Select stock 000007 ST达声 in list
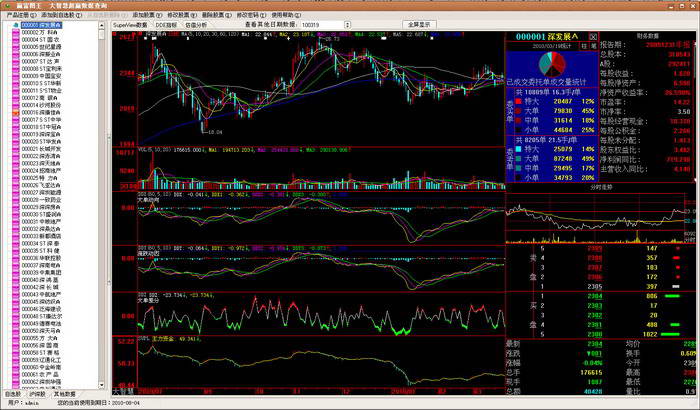700x410 pixels. tap(40, 62)
